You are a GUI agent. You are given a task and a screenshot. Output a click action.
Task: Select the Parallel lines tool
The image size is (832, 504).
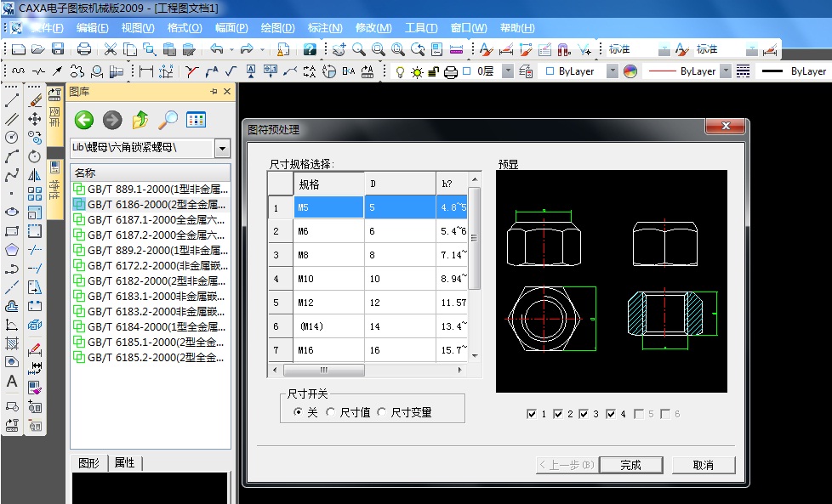pos(12,119)
